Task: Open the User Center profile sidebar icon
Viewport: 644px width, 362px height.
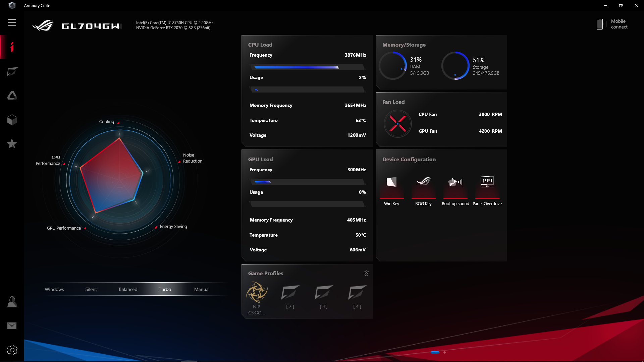Action: pos(12,302)
